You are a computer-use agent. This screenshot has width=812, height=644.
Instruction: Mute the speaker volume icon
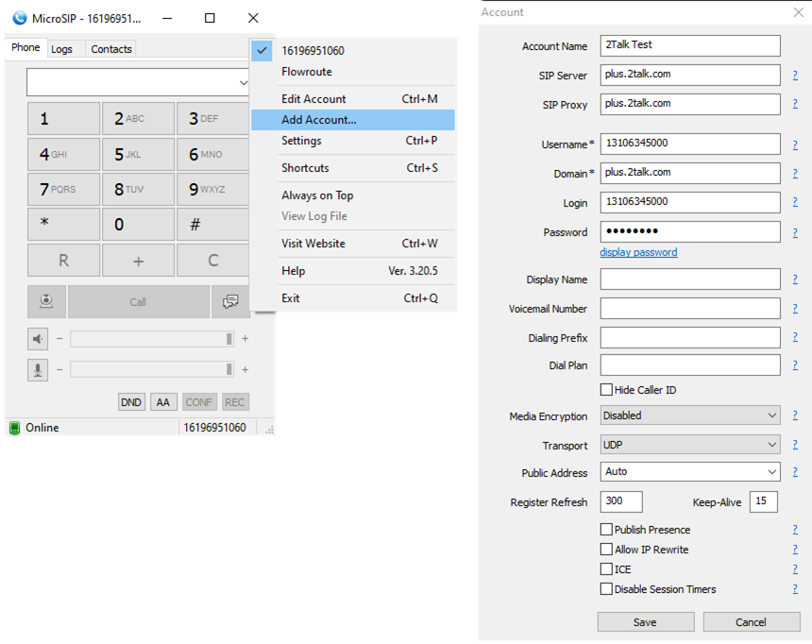[x=38, y=339]
